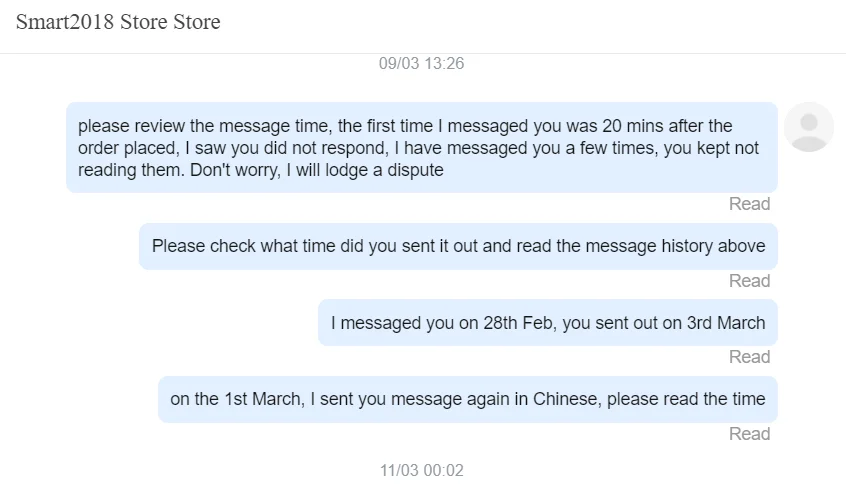Click Read status under the dispute message

point(749,204)
